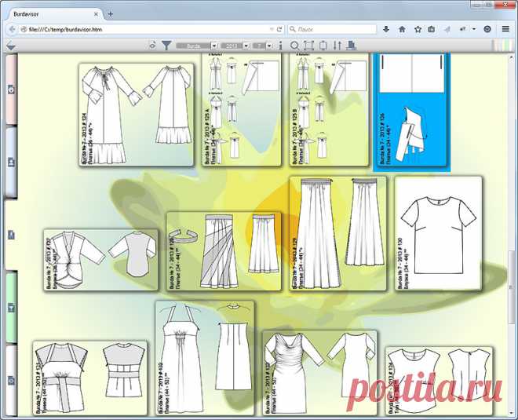The width and height of the screenshot is (518, 420).
Task: Select the pink sidebar tab at the top
Action: click(11, 89)
